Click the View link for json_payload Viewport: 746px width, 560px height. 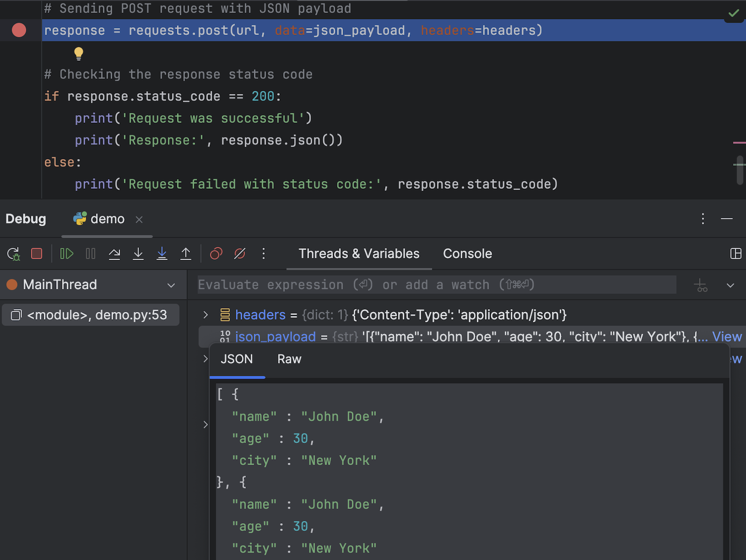(727, 337)
